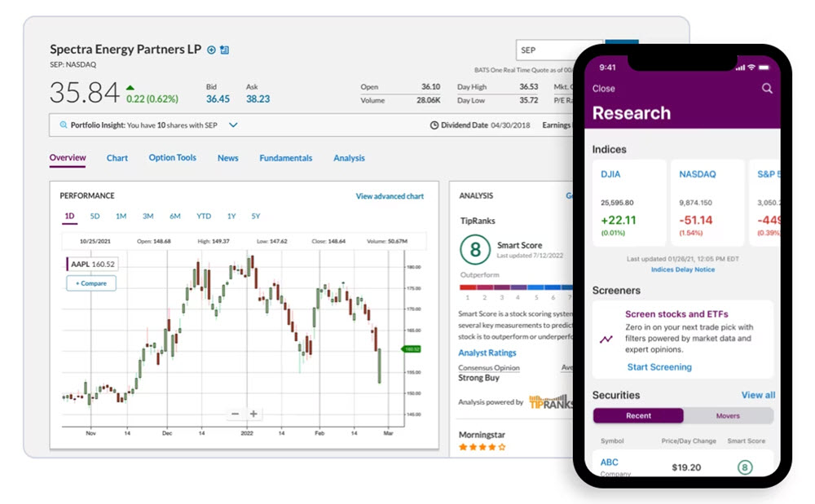The image size is (815, 504).
Task: Click the target icon beside Spectra Energy Partners LP
Action: point(212,49)
